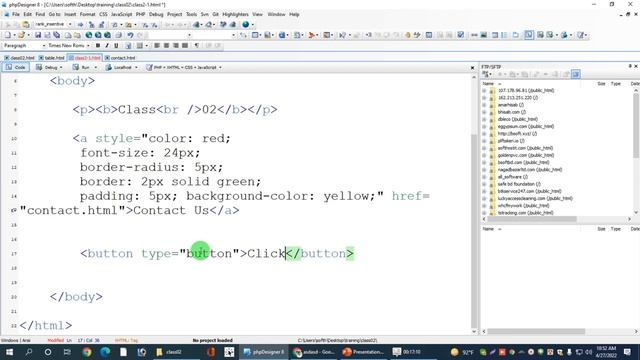Click the justify alignment icon
The image size is (640, 360).
[185, 46]
